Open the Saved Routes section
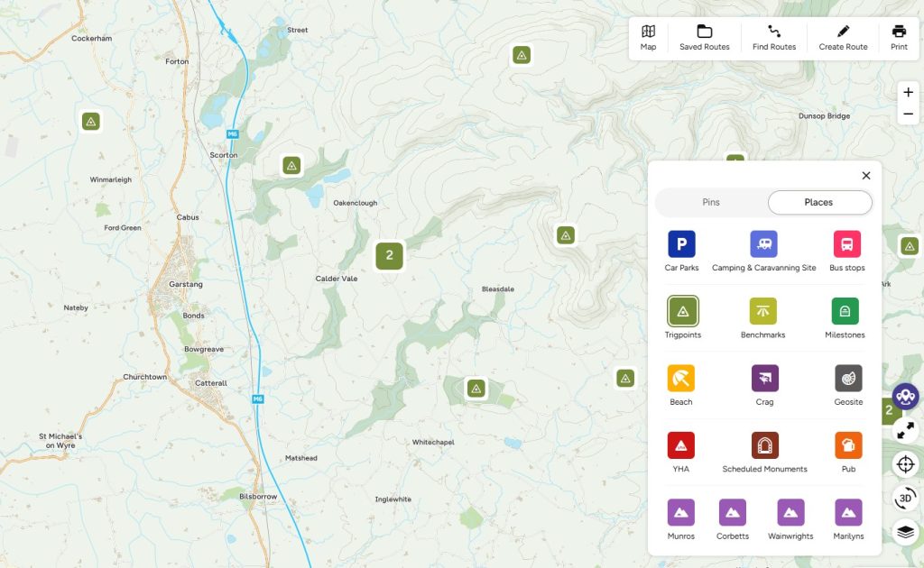Screen dimensions: 924x568 [x=704, y=36]
